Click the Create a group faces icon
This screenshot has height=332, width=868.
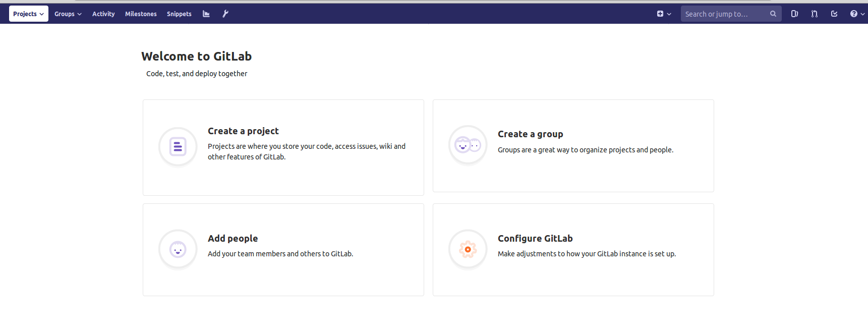coord(468,145)
